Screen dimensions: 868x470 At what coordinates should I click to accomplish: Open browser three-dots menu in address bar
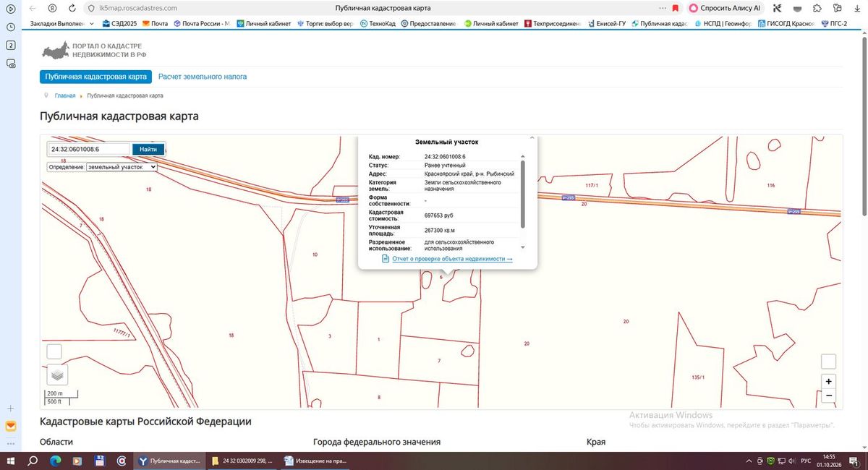click(663, 8)
